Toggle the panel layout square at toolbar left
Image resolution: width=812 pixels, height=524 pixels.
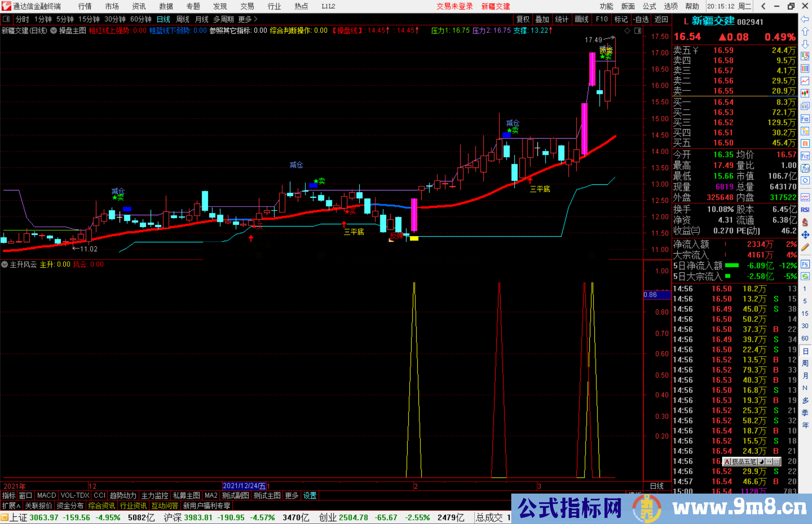pos(6,19)
